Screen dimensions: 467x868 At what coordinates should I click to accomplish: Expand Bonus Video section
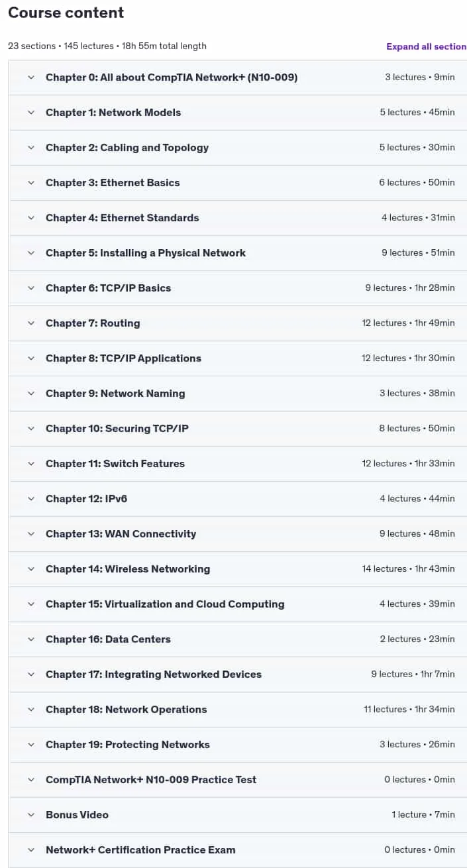click(237, 815)
